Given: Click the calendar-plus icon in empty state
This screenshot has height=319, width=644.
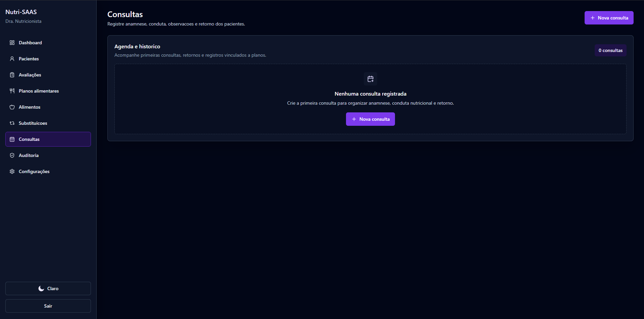Looking at the screenshot, I should [370, 79].
